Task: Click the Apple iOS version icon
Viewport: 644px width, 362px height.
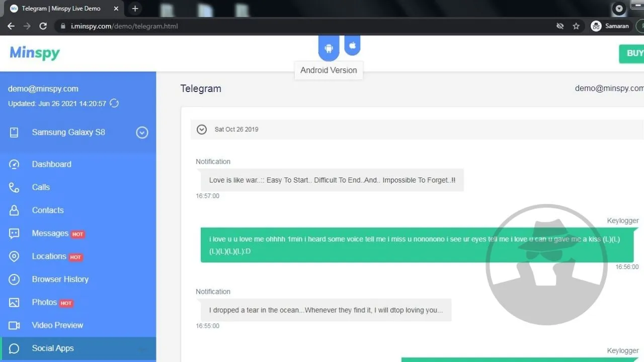Action: 352,45
